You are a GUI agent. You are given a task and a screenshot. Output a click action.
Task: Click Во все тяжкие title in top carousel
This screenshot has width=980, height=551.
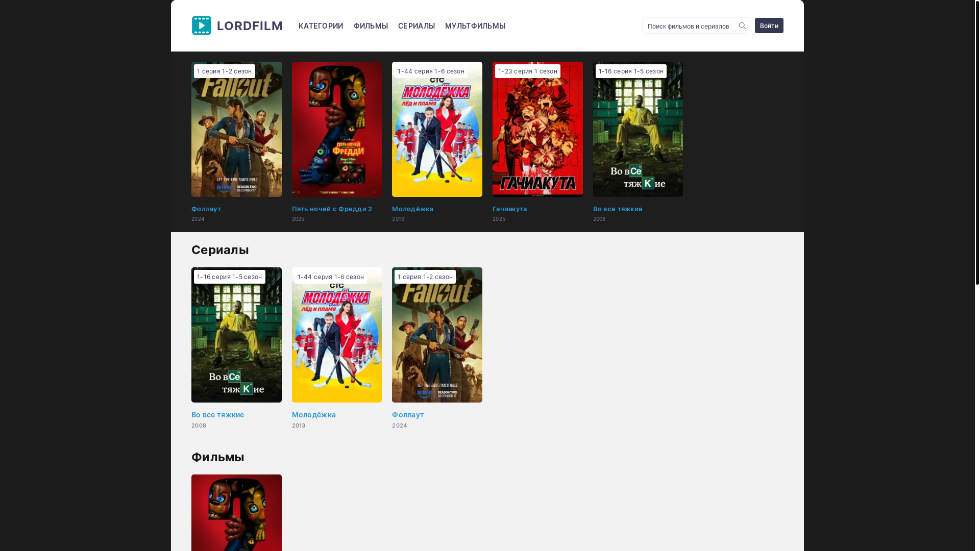(618, 209)
